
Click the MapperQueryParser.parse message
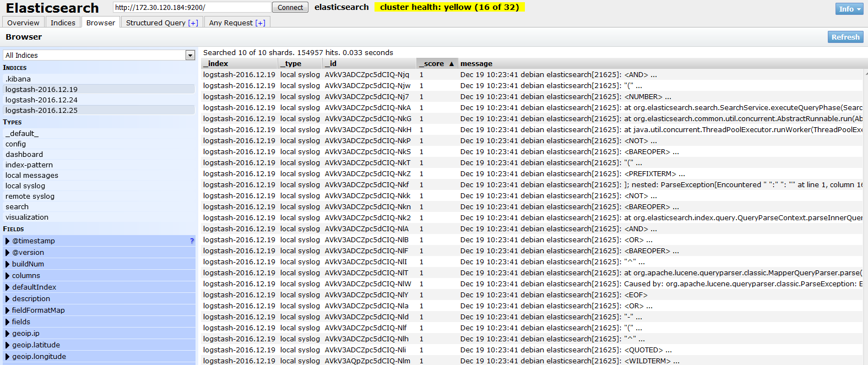(661, 273)
